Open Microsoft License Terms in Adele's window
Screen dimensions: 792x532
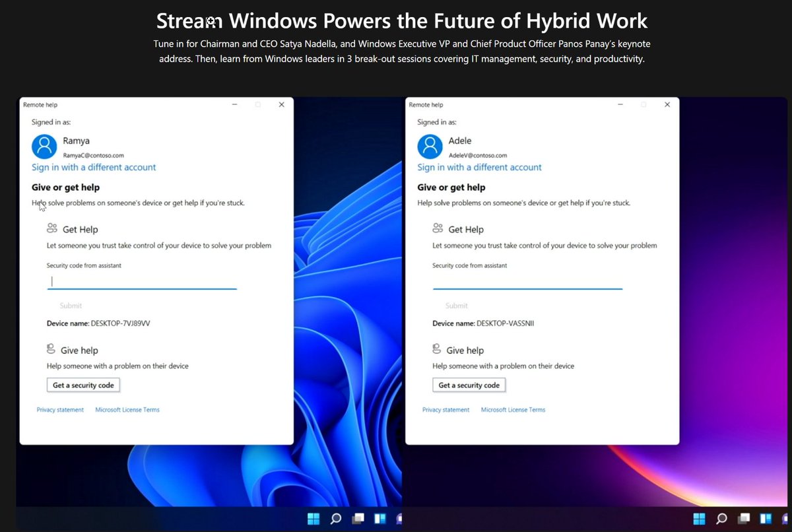point(513,410)
